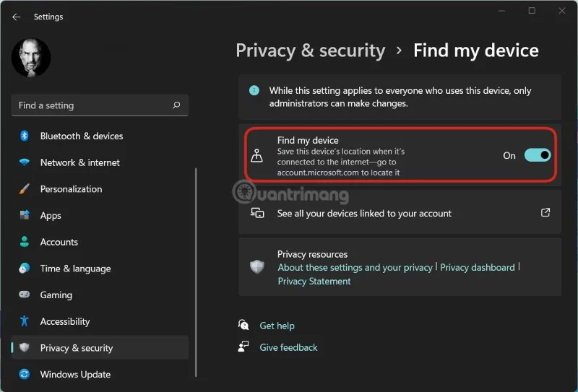Select Privacy & security in sidebar
578x392 pixels.
pos(100,347)
